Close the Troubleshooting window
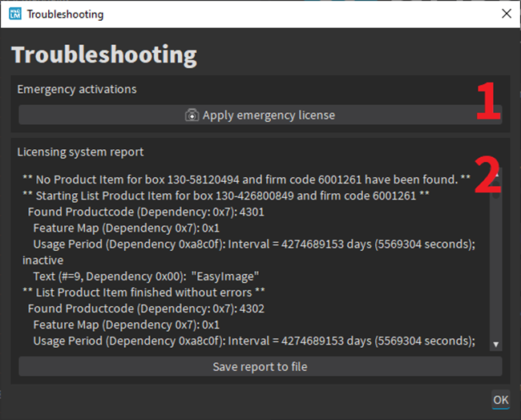This screenshot has width=521, height=420. tap(505, 14)
